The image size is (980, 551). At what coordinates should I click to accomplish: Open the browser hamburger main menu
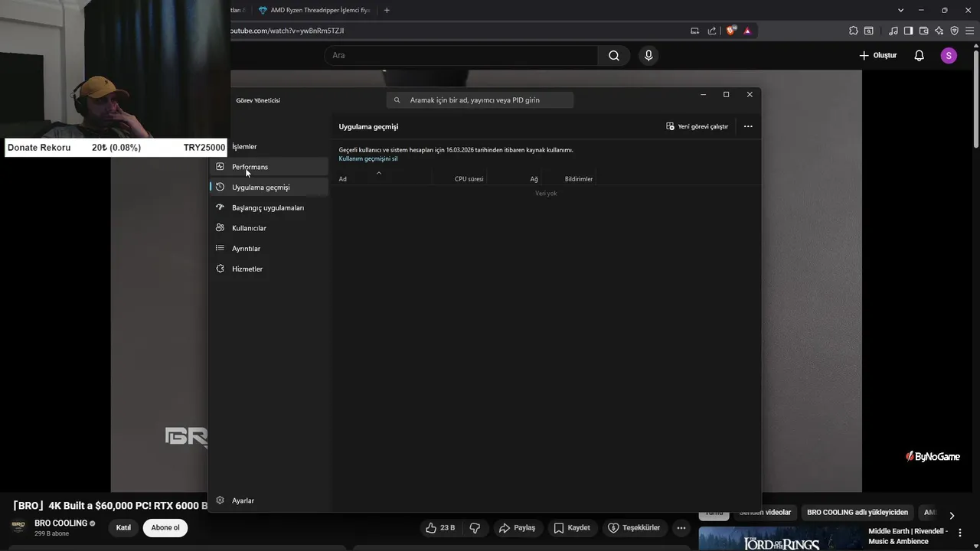coord(969,31)
